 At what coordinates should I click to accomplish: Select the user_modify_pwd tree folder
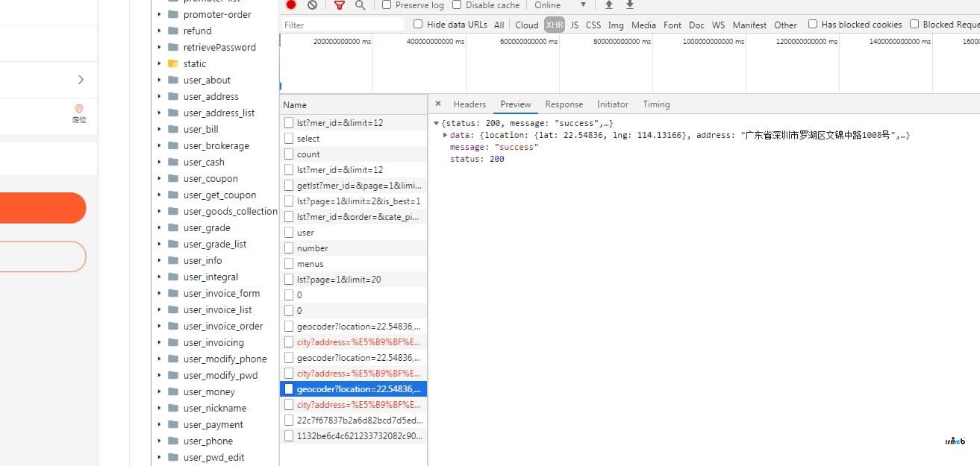221,375
